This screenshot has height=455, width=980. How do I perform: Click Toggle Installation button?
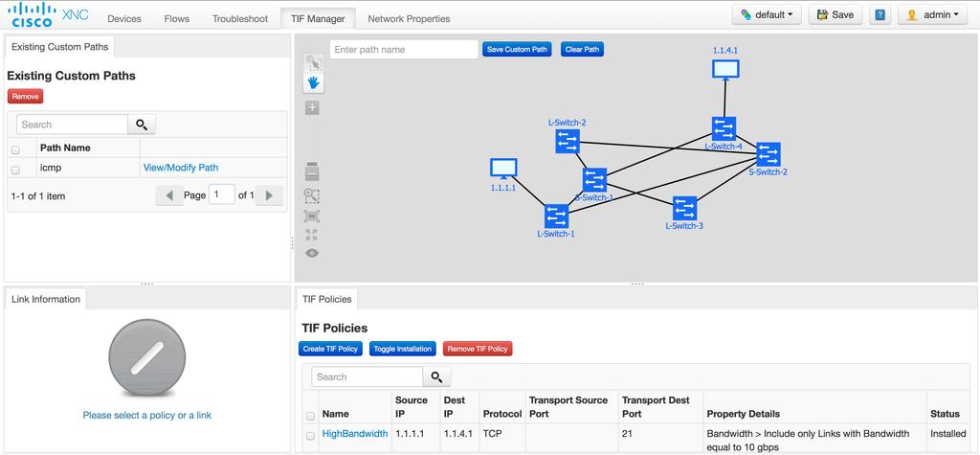tap(403, 349)
